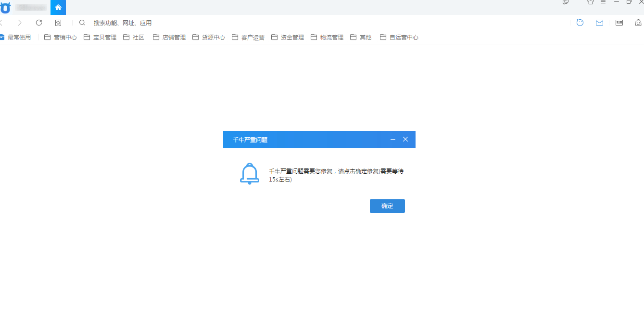Minimize the 千牛严重问题 dialog
Viewport: 644px width, 336px height.
393,139
